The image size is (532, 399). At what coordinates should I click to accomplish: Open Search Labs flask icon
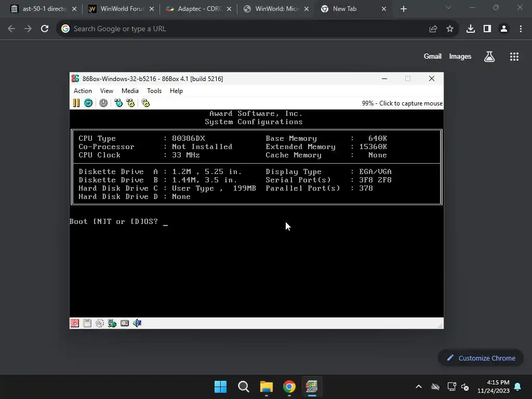coord(489,57)
